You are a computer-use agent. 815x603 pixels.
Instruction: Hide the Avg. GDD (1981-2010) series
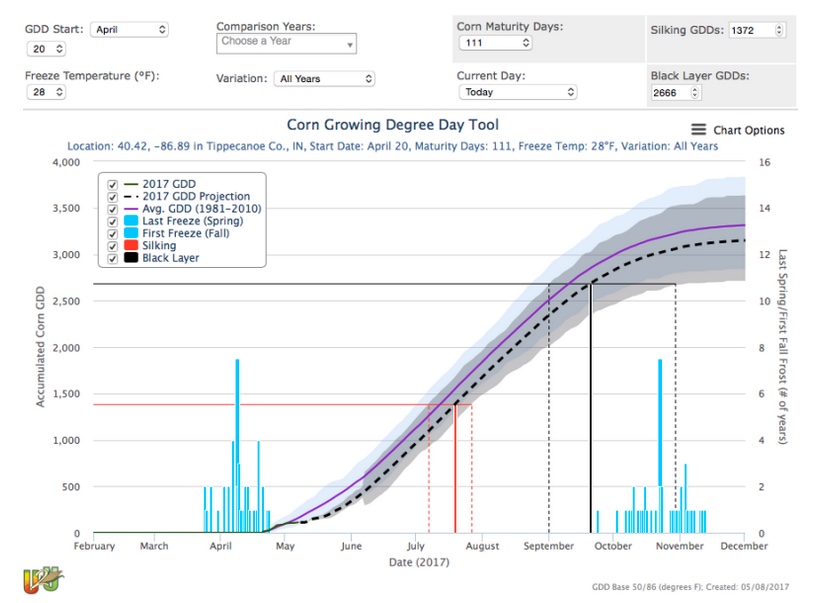tap(112, 208)
